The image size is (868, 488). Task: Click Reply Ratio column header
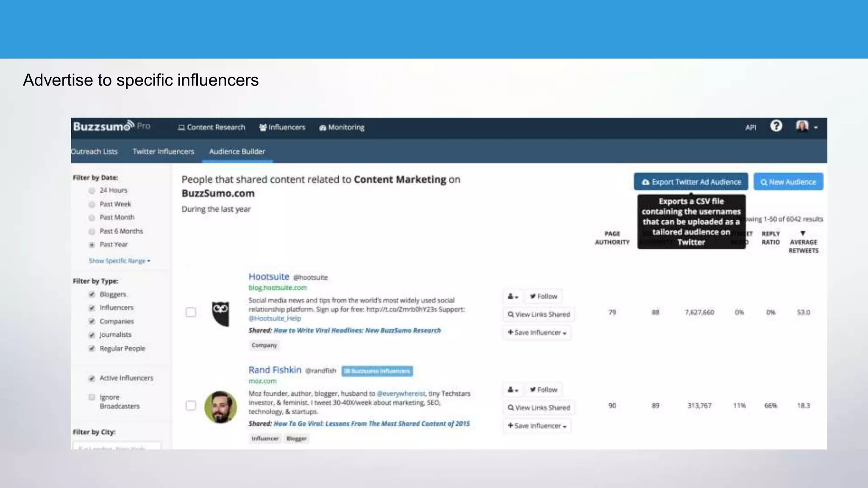click(771, 238)
